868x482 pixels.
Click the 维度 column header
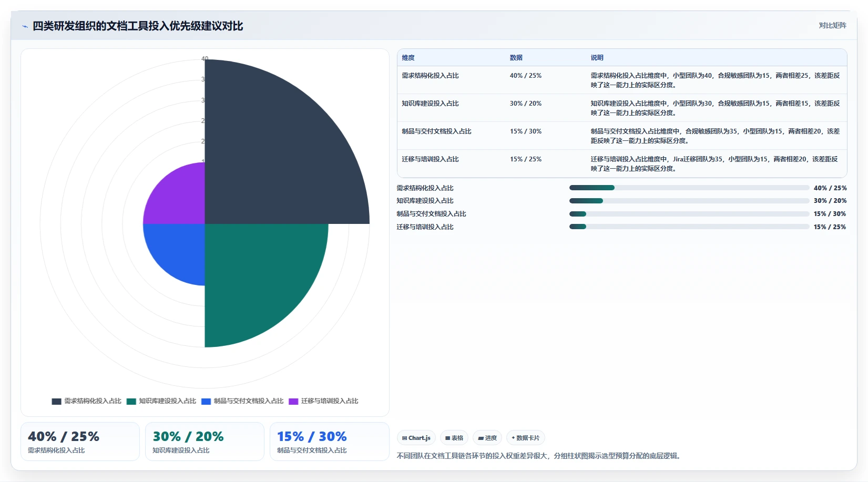pos(409,58)
